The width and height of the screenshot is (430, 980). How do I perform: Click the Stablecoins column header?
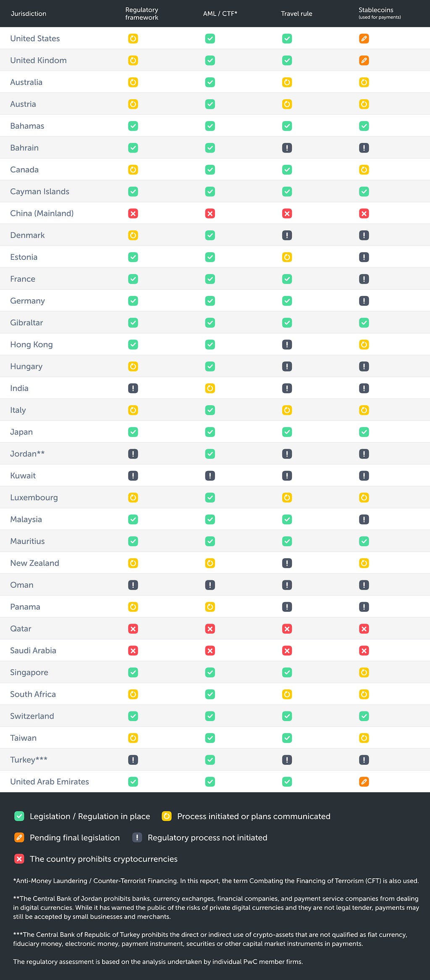380,13
